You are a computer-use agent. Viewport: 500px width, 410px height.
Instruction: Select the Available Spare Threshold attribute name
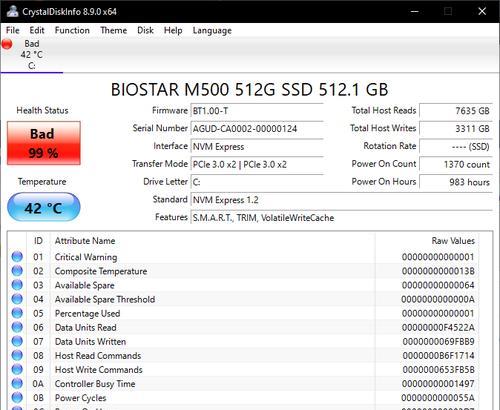coord(105,299)
